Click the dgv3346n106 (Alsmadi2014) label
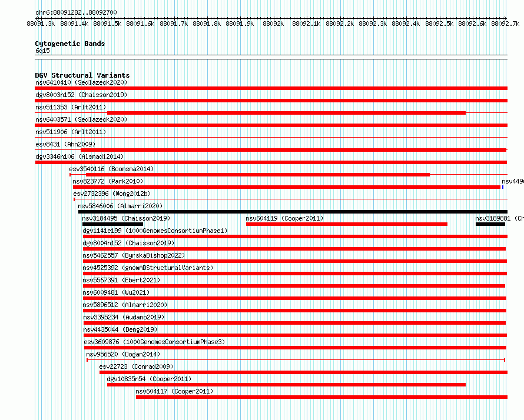Image resolution: width=524 pixels, height=420 pixels. point(79,156)
